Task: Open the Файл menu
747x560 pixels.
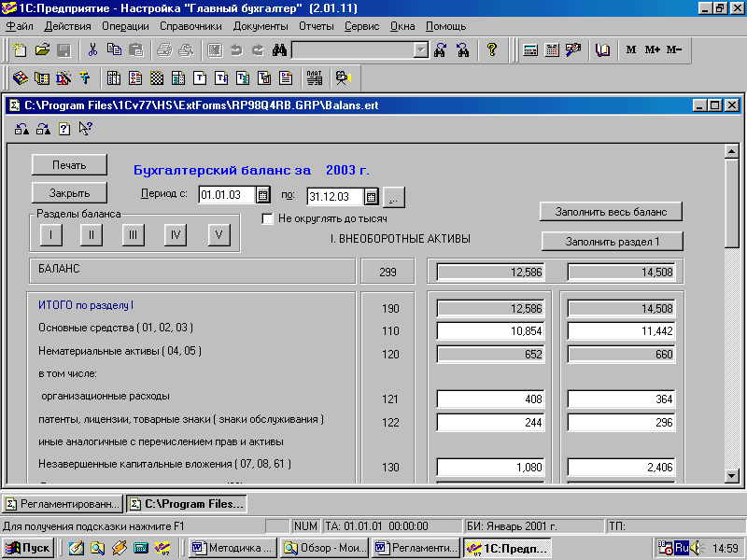Action: pyautogui.click(x=20, y=26)
